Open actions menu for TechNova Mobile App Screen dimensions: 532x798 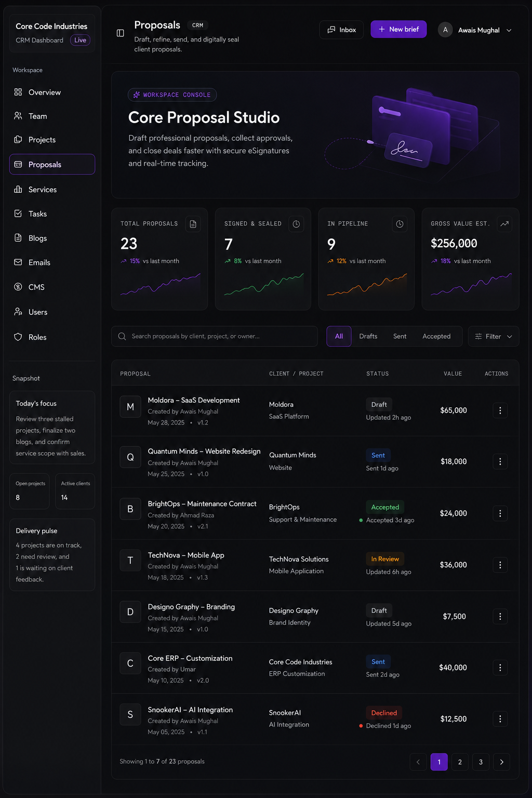click(x=500, y=565)
